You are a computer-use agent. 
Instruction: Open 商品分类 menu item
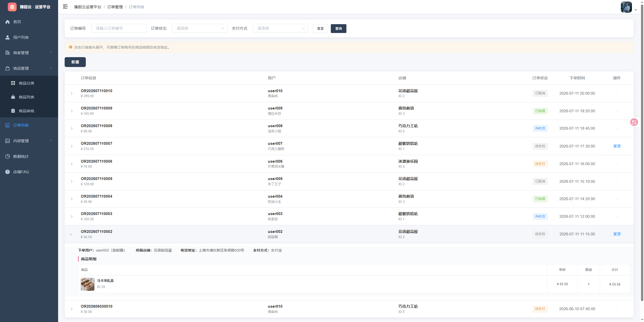pos(29,83)
